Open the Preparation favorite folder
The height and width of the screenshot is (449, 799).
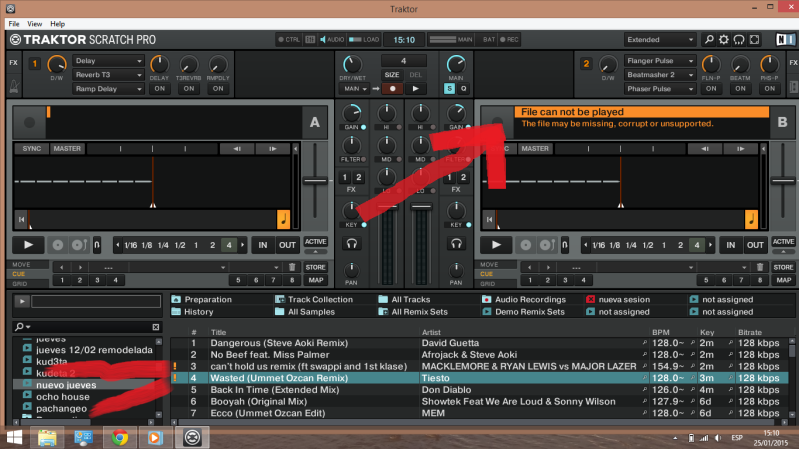click(x=202, y=300)
